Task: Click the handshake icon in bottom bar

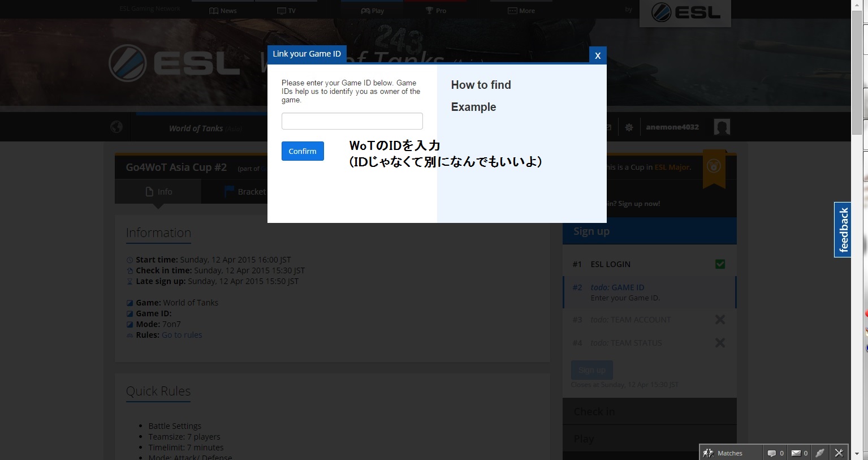Action: [x=820, y=453]
